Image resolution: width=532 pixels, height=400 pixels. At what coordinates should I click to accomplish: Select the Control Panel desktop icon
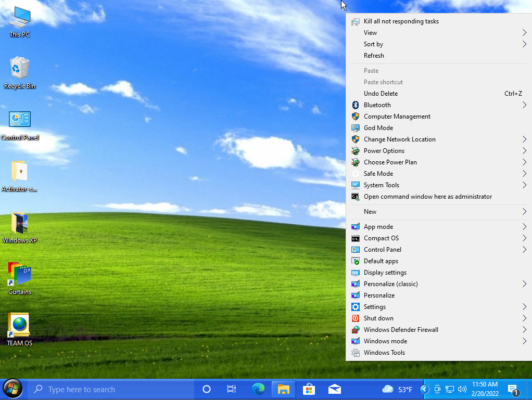[20, 125]
